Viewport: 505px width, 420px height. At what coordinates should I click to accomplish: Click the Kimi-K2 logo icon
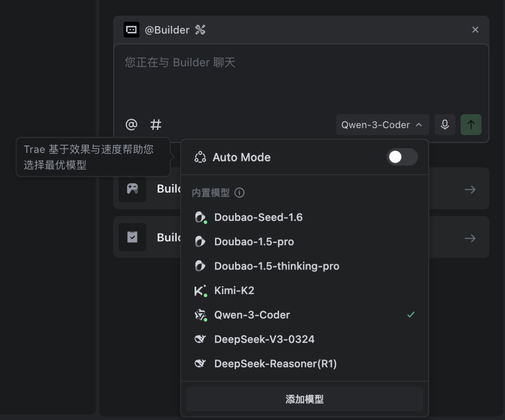(x=200, y=290)
